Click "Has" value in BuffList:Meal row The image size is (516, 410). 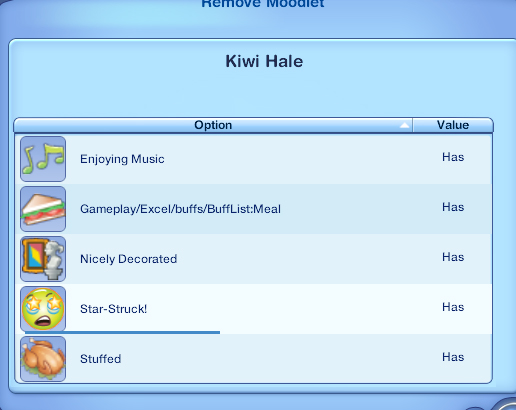point(453,207)
